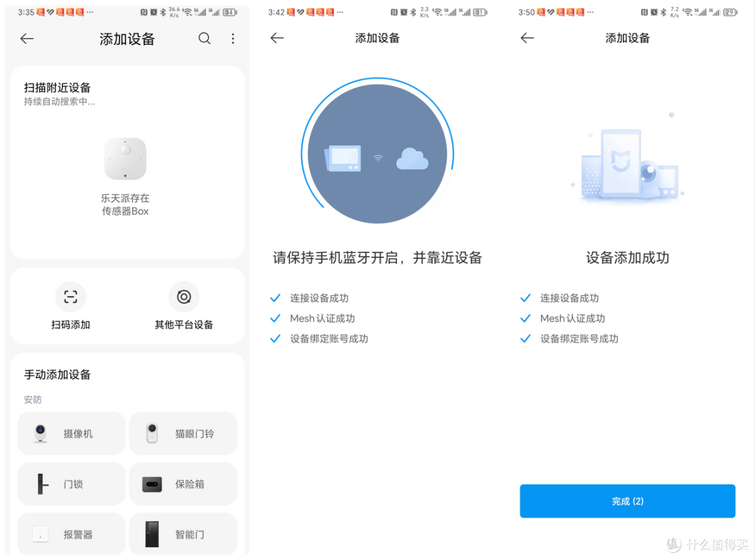755x560 pixels.
Task: Tap the 扫码添加 scan code icon
Action: coord(71,296)
